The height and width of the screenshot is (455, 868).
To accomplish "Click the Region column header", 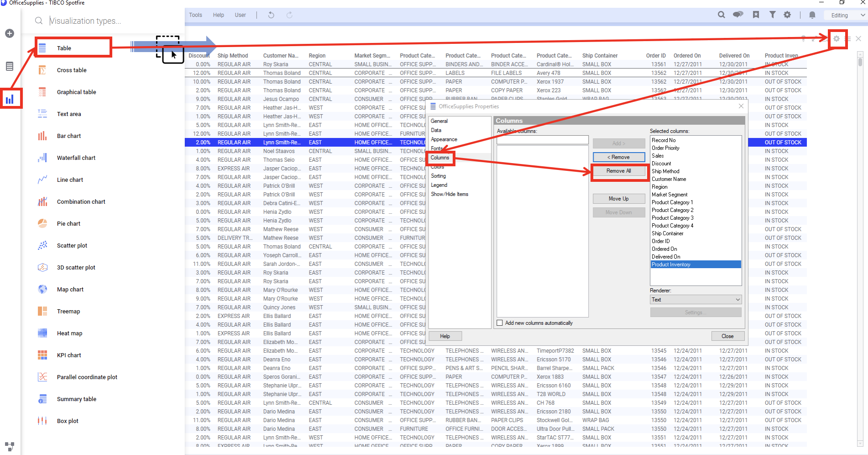I will click(x=317, y=56).
